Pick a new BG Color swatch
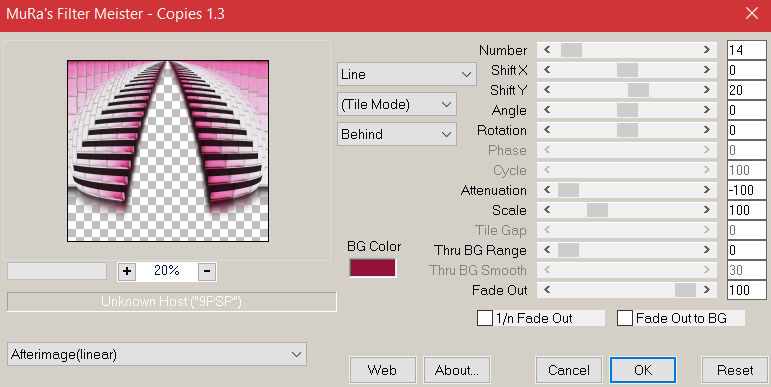Screen dimensions: 771x387 (x=372, y=268)
